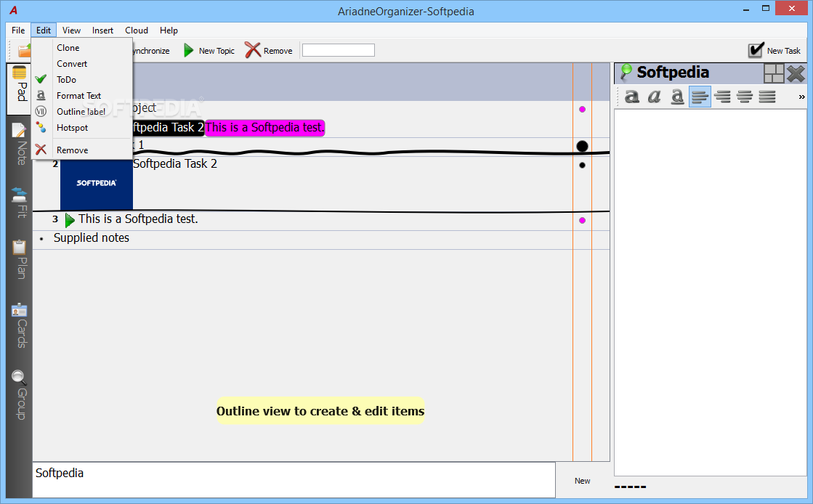The image size is (813, 504).
Task: Choose Clone from Edit menu
Action: [x=82, y=48]
